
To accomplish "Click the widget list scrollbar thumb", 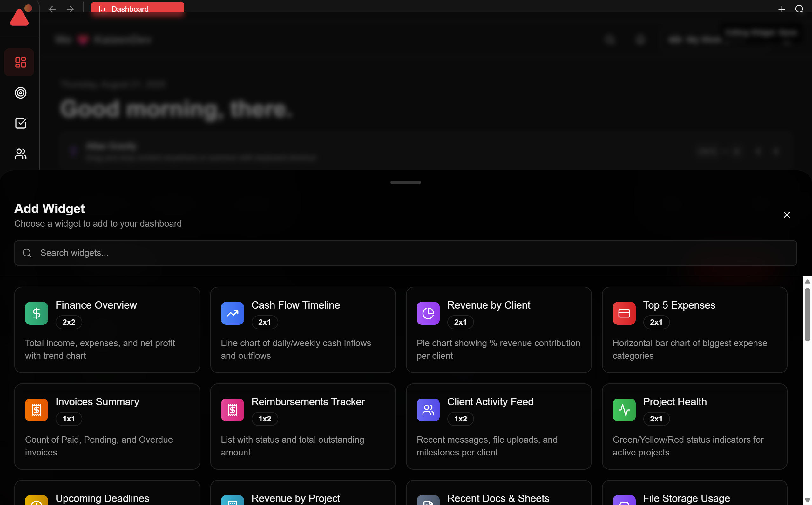I will (x=807, y=315).
